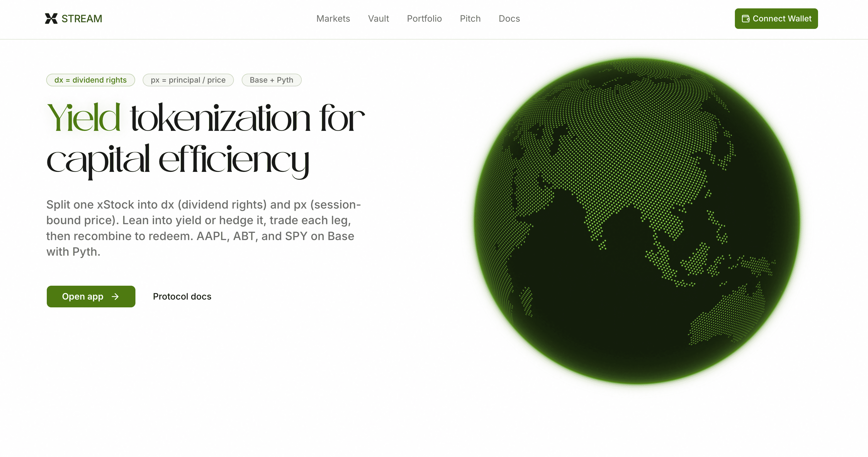868x457 pixels.
Task: Open Portfolio in the navigation
Action: (424, 18)
